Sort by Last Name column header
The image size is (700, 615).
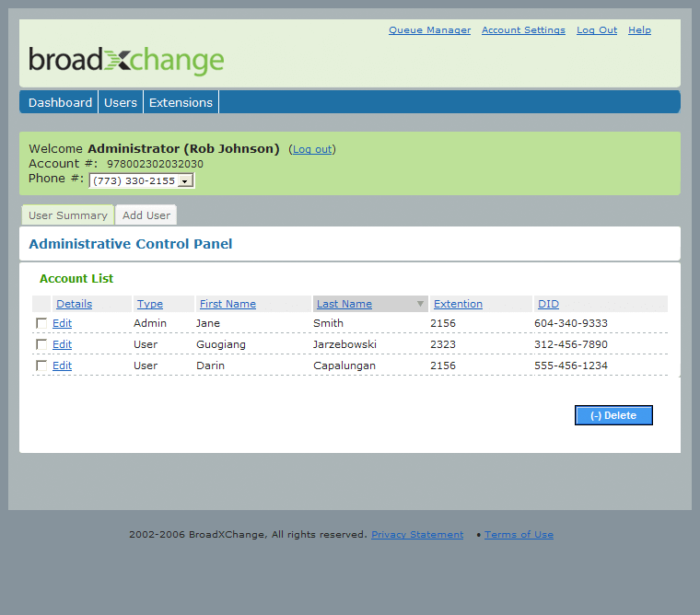[344, 304]
